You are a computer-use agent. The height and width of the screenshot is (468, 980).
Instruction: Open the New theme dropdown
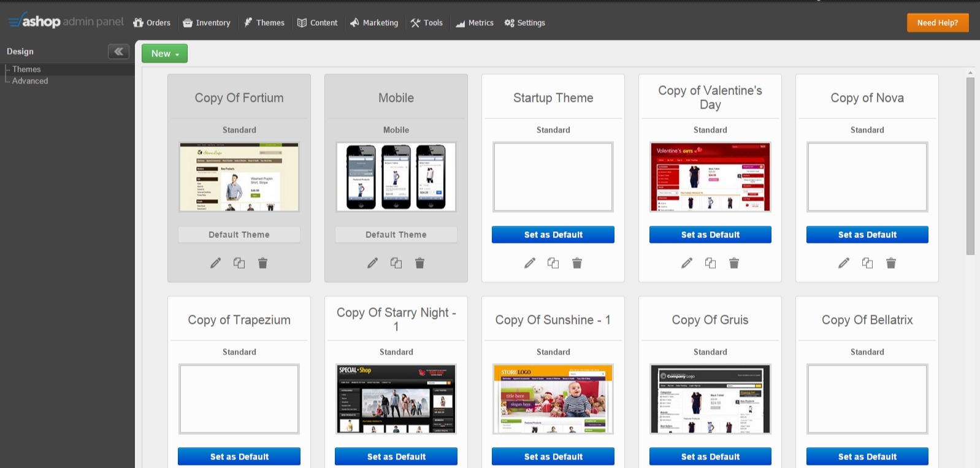pyautogui.click(x=164, y=53)
